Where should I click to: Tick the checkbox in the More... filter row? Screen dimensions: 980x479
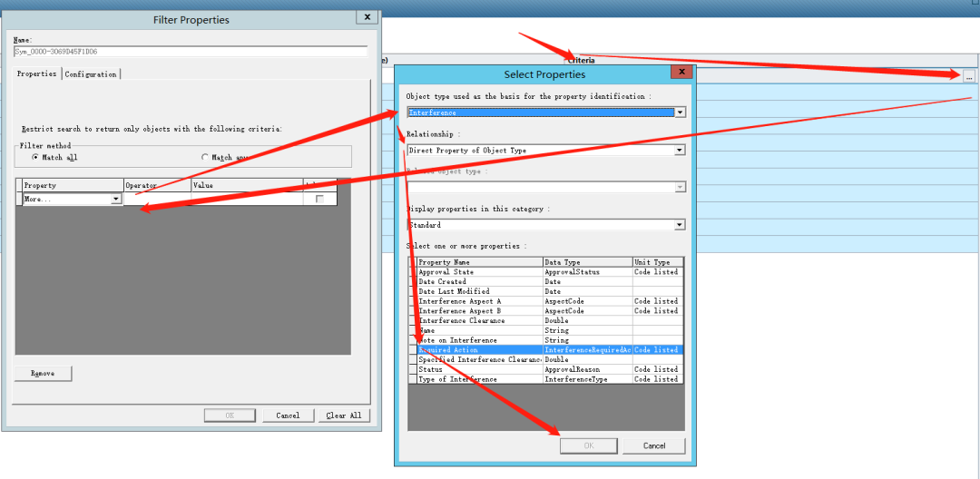[x=320, y=200]
